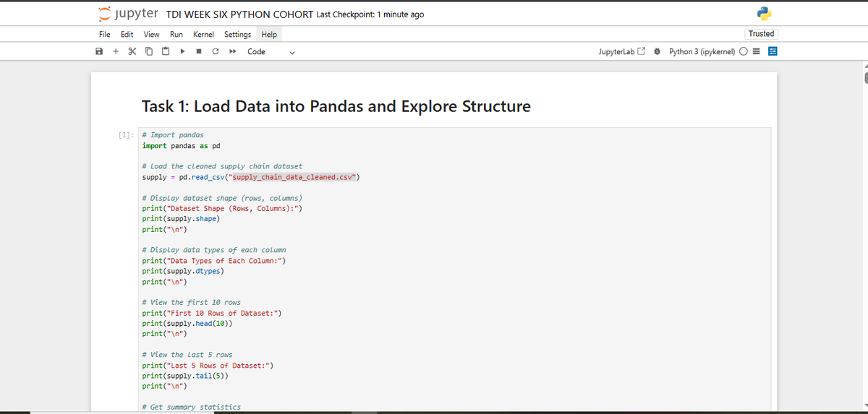Rename notebook title TDI WEEK SIX PYTHON COHORT
The width and height of the screenshot is (868, 414).
[239, 14]
